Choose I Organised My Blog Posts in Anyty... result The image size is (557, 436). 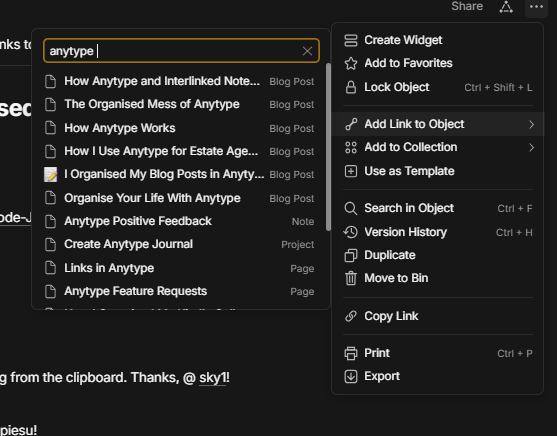pos(180,174)
